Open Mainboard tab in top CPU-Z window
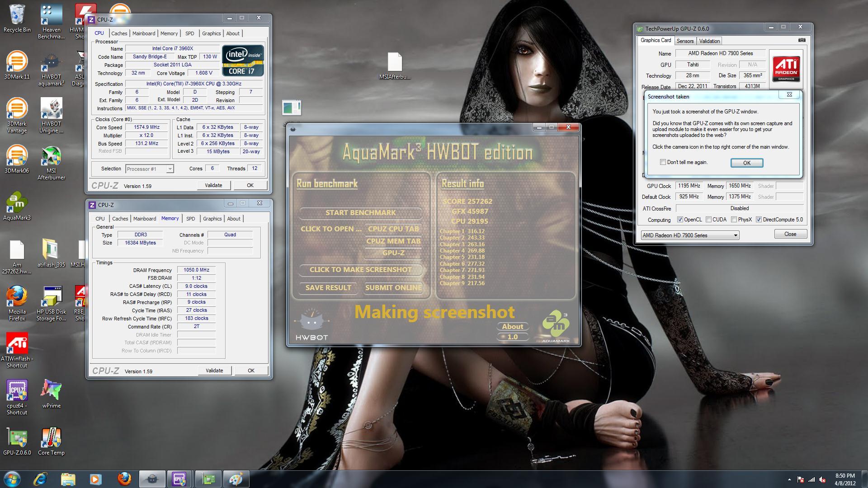Viewport: 868px width, 488px height. tap(144, 33)
